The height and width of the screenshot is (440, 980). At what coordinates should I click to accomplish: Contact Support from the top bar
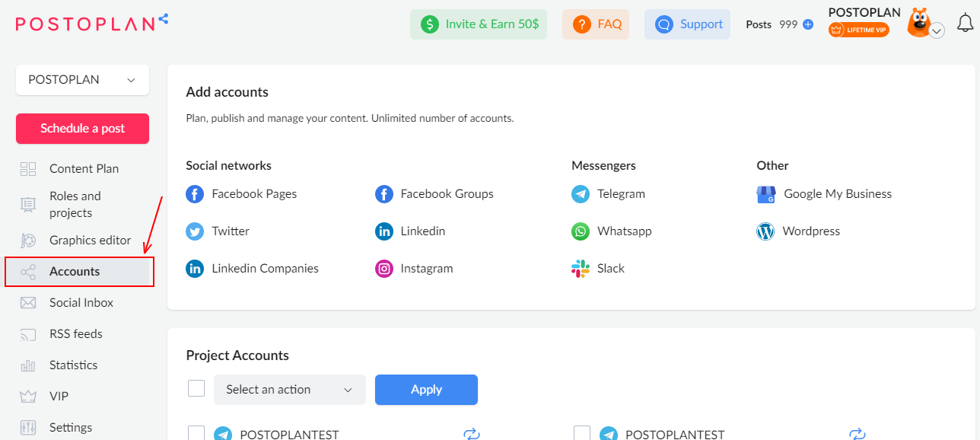point(687,24)
